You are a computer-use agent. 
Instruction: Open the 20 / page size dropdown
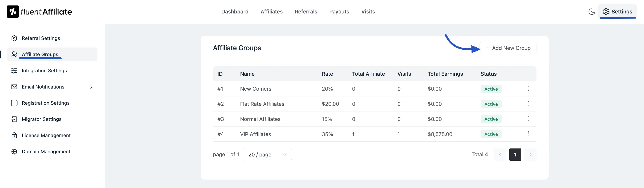click(267, 154)
